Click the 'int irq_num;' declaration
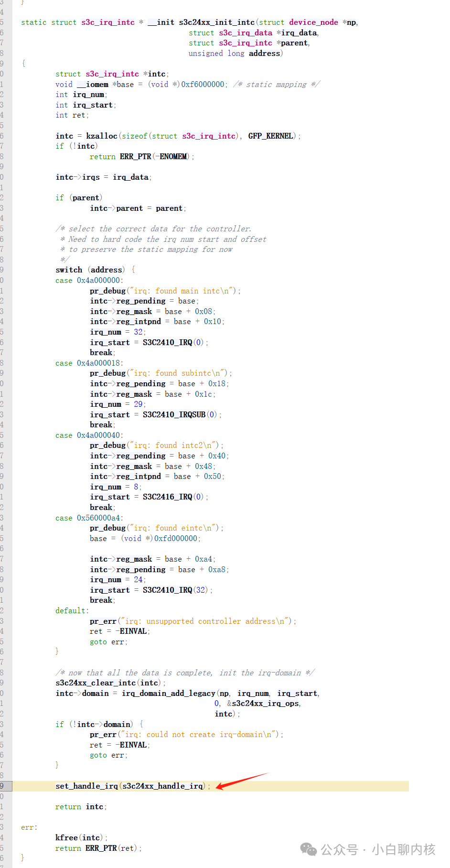 point(81,95)
